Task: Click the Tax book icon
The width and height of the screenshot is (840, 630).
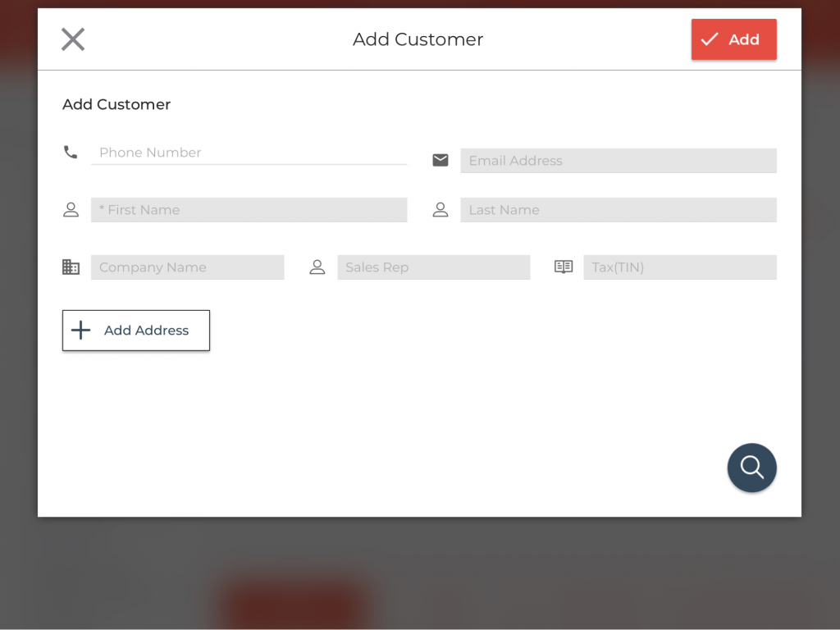Action: tap(564, 267)
